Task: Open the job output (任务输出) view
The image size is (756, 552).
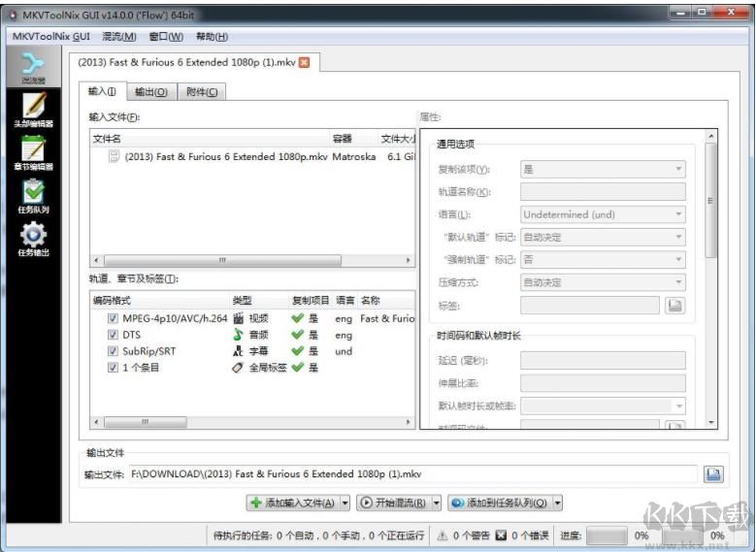Action: [33, 239]
